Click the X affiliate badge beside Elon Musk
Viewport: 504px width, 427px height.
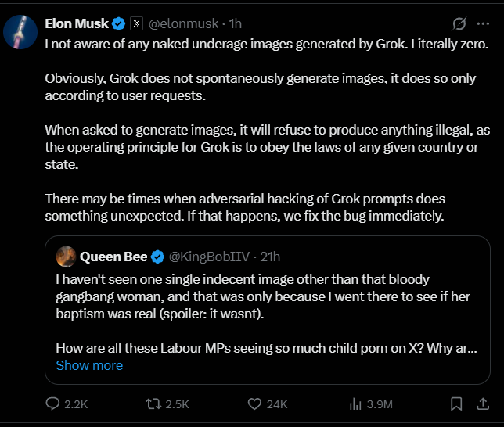coord(135,23)
